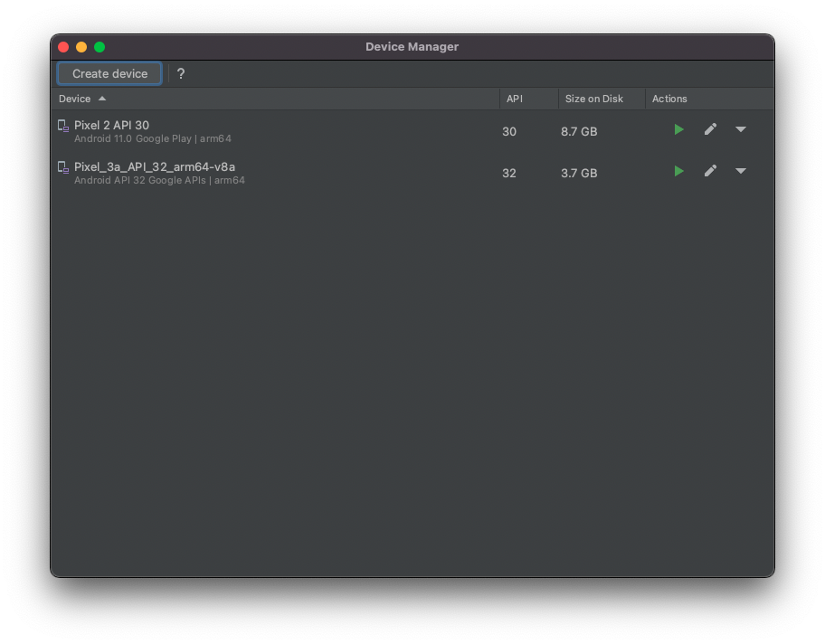Viewport: 825px width, 644px height.
Task: Open more actions for Pixel 2 API 30
Action: coord(741,129)
